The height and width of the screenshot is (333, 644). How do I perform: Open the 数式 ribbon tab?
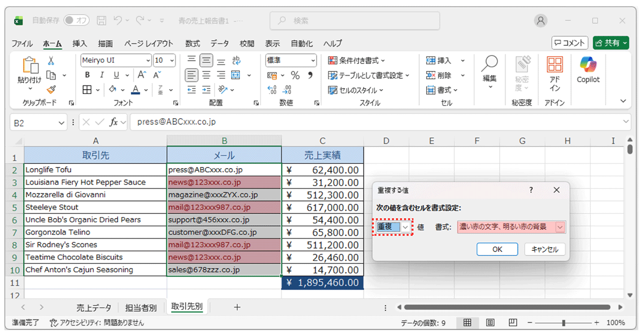click(x=192, y=44)
